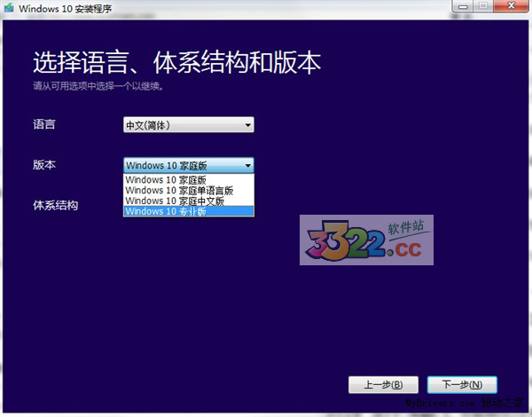
Task: Click the 上一步(B) back button
Action: coord(383,385)
